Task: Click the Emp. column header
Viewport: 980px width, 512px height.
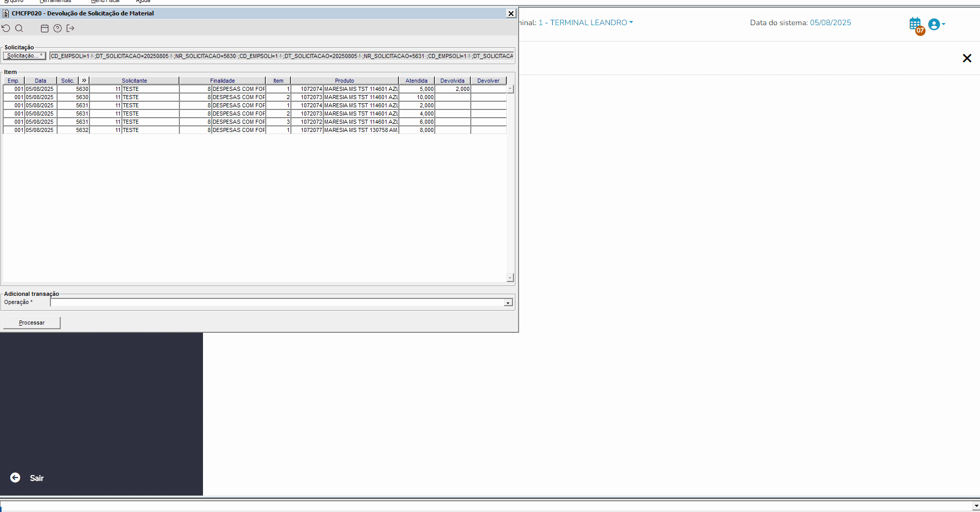Action: [13, 81]
